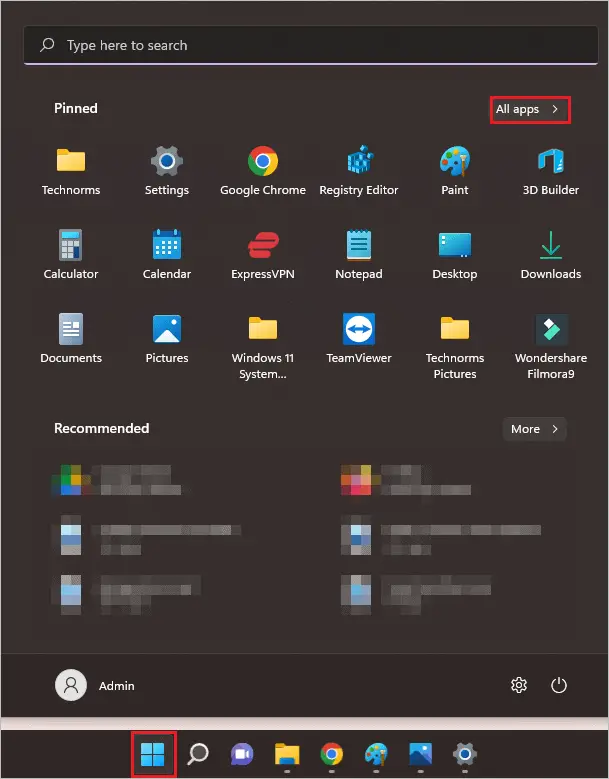Open the Calendar app
The height and width of the screenshot is (779, 609).
click(x=166, y=255)
